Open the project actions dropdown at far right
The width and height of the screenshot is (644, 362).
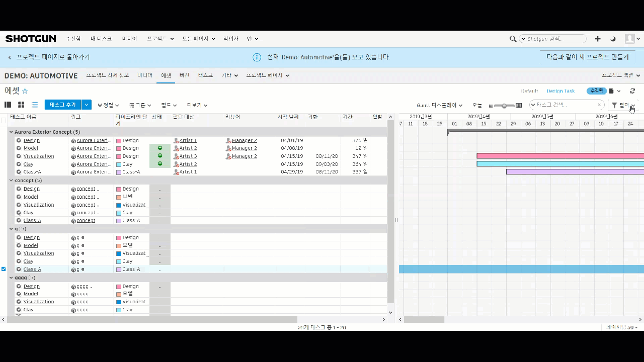click(x=621, y=75)
